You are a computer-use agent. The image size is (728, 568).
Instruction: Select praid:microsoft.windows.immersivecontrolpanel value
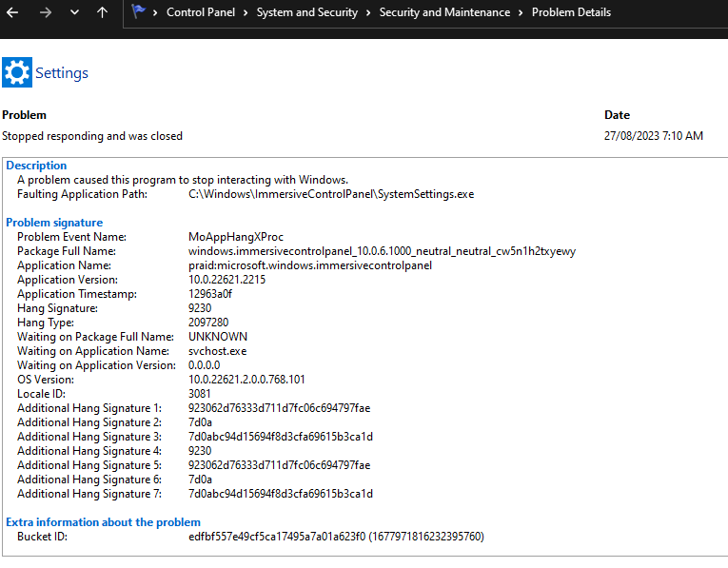tap(310, 265)
